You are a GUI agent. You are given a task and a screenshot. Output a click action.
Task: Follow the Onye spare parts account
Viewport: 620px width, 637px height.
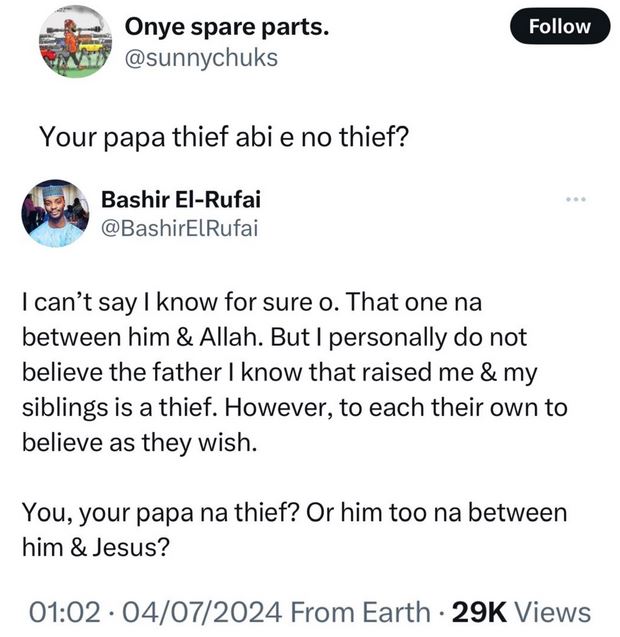click(558, 27)
